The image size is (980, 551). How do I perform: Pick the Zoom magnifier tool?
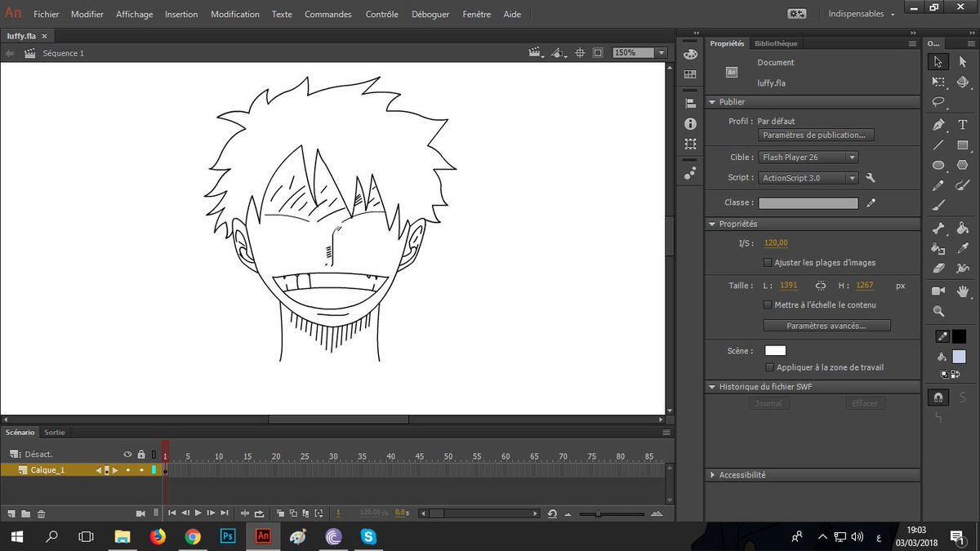(938, 311)
